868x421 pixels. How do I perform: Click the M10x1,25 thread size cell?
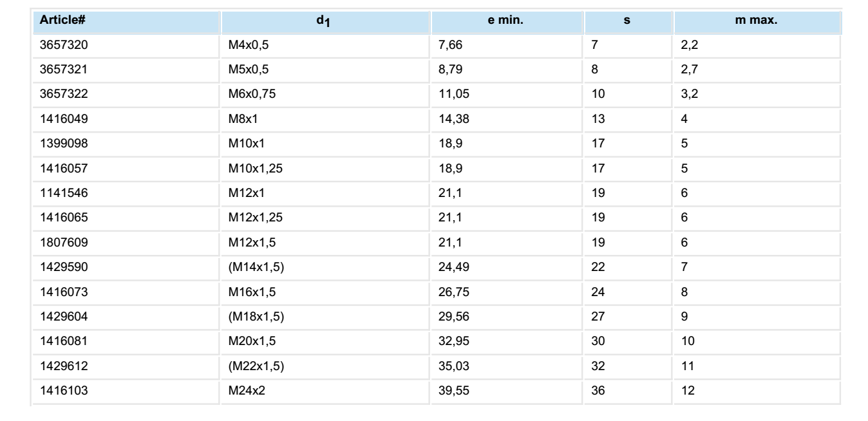pyautogui.click(x=256, y=168)
